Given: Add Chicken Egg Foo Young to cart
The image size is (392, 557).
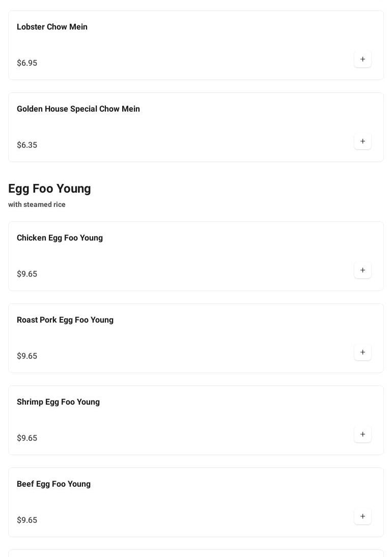Looking at the screenshot, I should click(x=362, y=270).
